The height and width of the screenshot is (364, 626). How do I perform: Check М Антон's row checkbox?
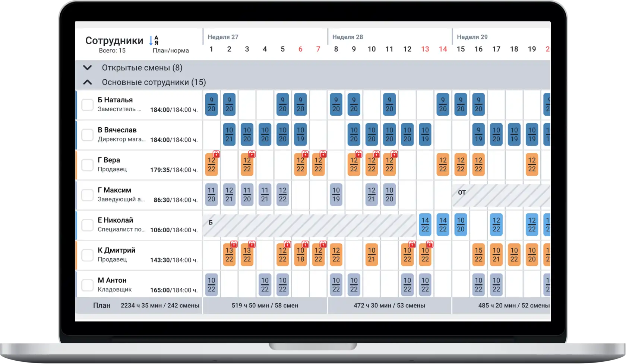[88, 285]
